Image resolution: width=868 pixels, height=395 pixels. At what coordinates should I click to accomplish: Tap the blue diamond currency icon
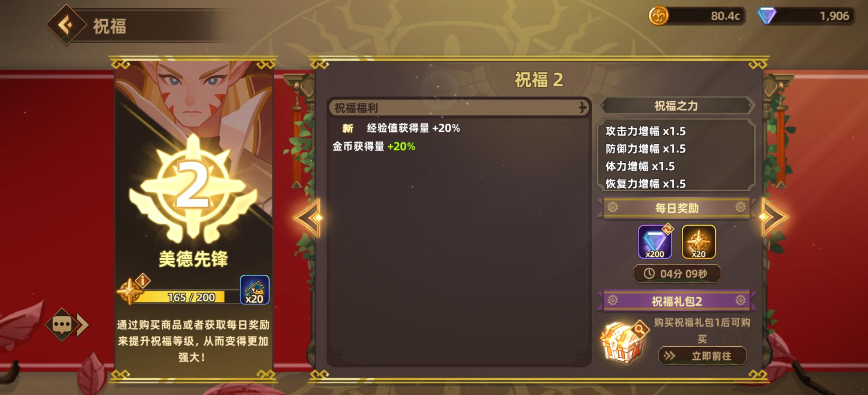tap(766, 16)
